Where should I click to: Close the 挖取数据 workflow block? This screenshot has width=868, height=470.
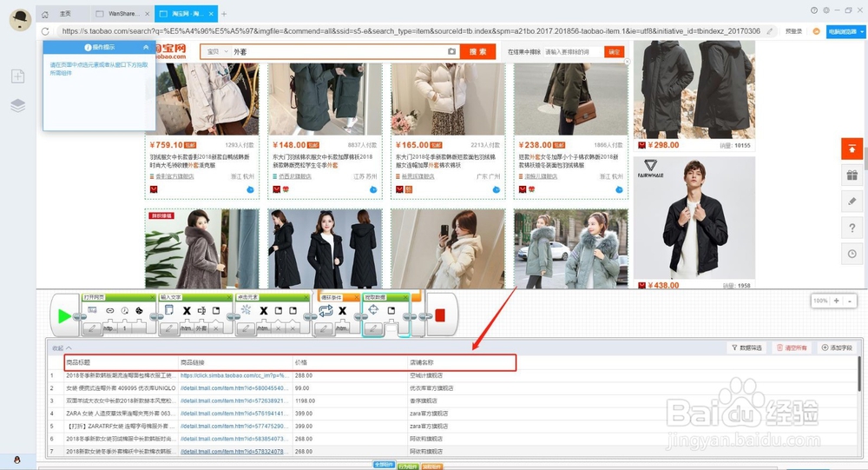(x=404, y=298)
